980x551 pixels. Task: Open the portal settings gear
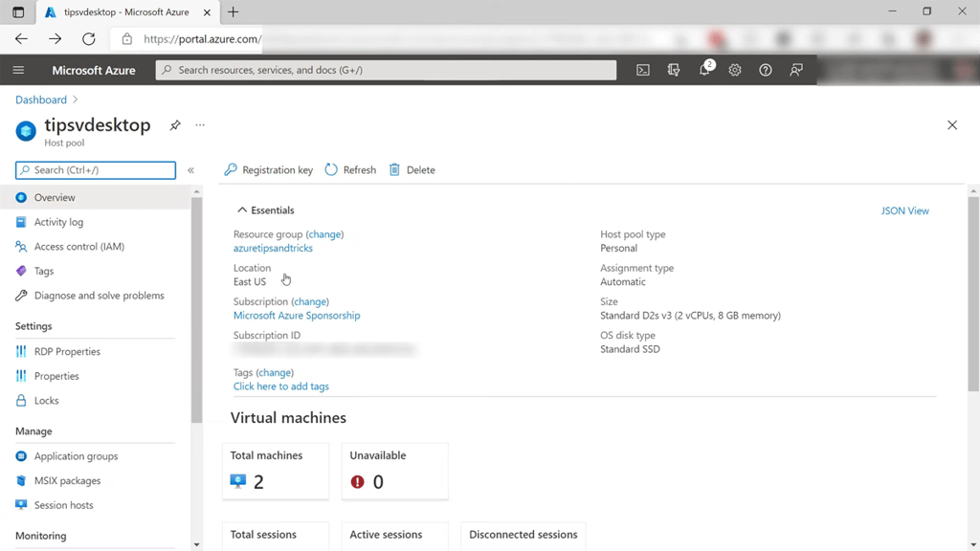coord(734,69)
